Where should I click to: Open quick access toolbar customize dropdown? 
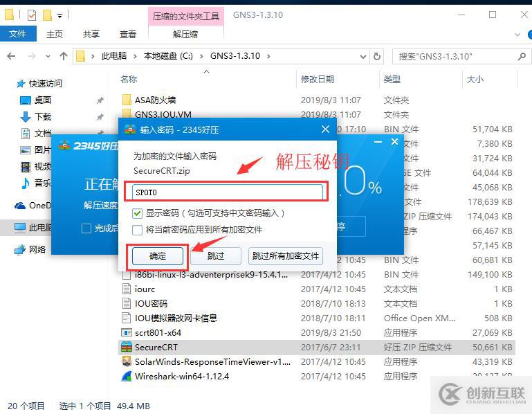point(59,15)
